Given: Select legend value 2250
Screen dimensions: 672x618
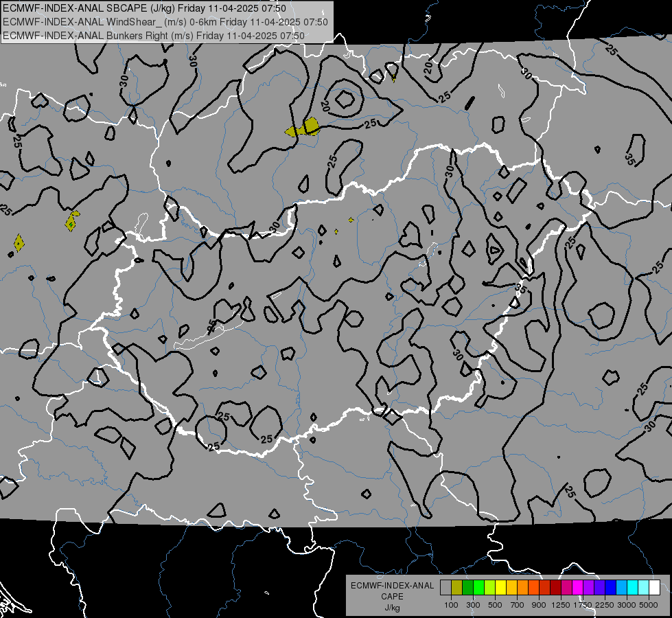Looking at the screenshot, I should [605, 605].
